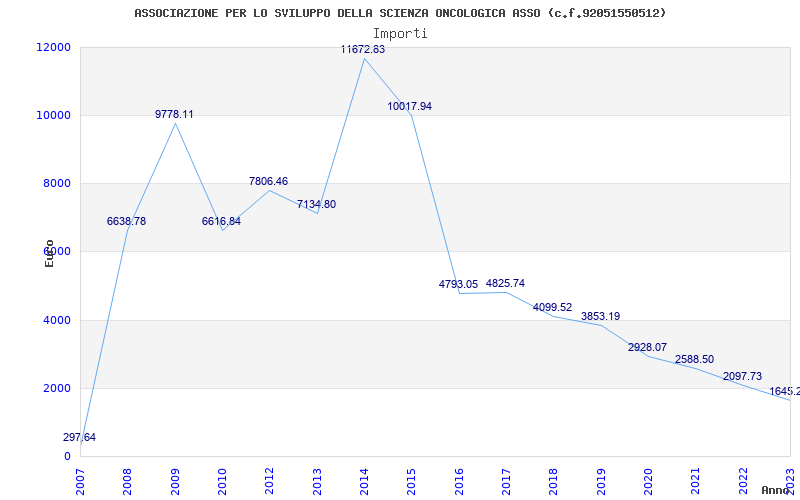800x500 pixels.
Task: Click the x-axis year 2018
Action: coord(554,481)
